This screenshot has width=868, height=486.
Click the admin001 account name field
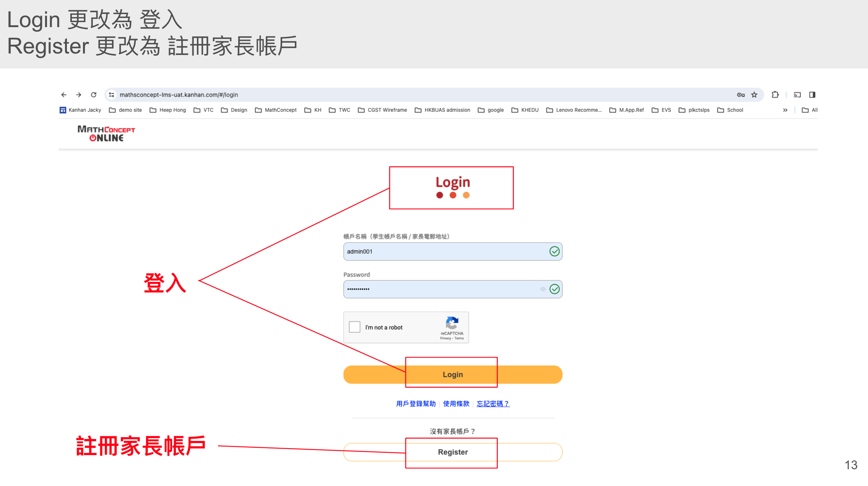[444, 251]
